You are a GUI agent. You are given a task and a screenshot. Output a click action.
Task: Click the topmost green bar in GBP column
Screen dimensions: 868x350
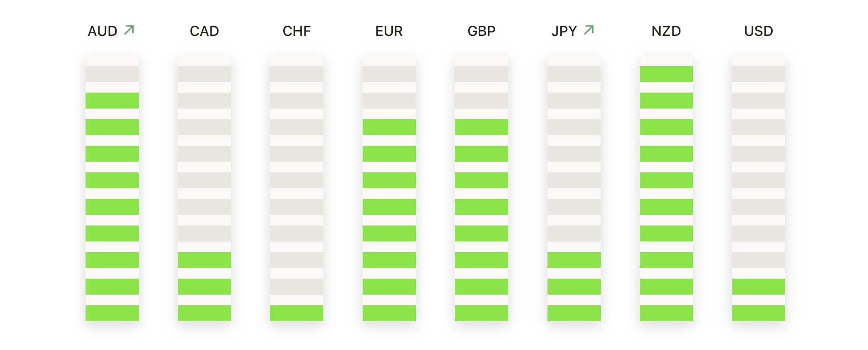[481, 127]
